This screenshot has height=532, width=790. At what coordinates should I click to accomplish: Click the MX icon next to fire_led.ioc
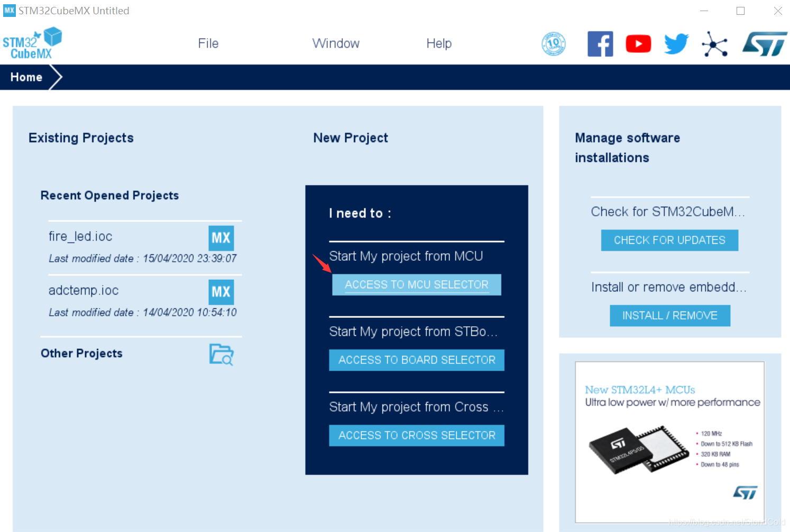(x=221, y=238)
